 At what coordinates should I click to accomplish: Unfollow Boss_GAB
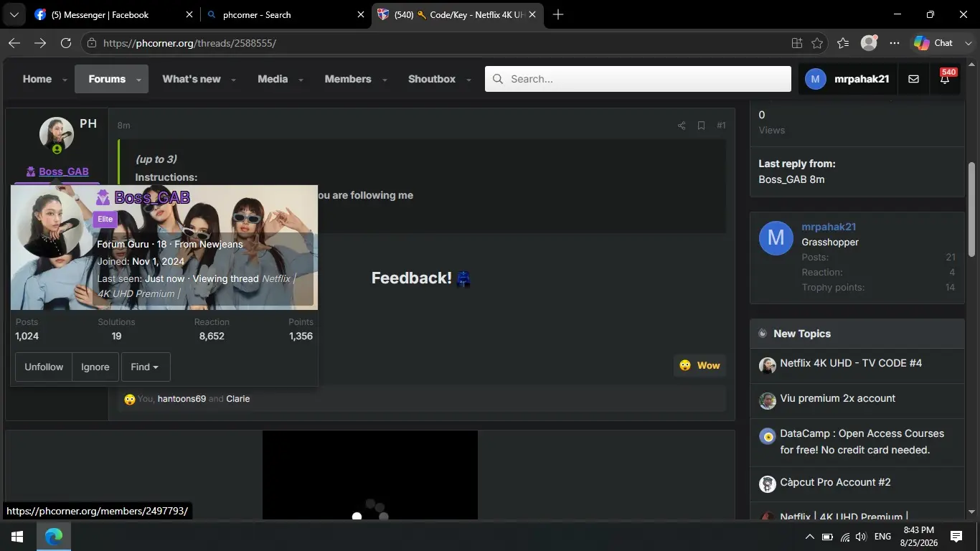pyautogui.click(x=44, y=367)
